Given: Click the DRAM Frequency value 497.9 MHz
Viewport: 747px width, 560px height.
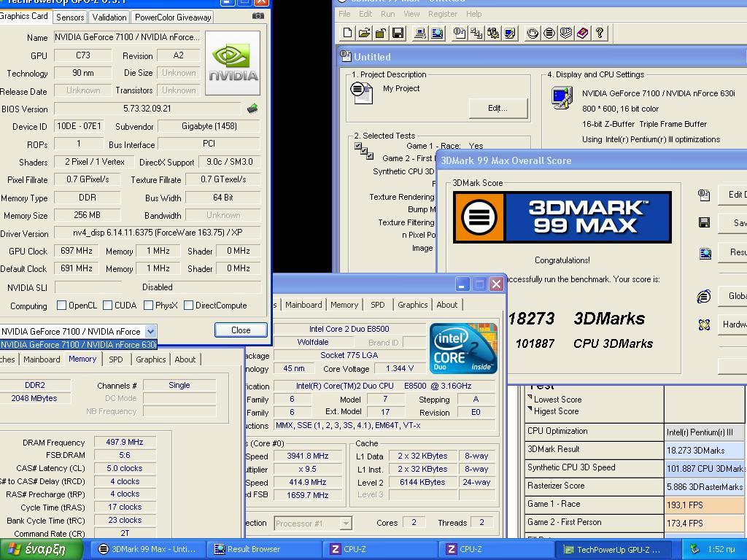Looking at the screenshot, I should click(125, 442).
